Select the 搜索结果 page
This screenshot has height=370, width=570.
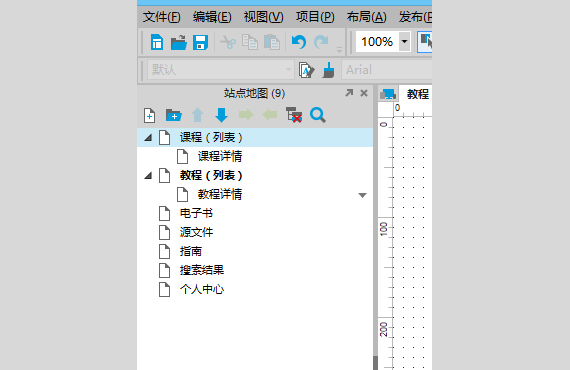click(x=255, y=270)
